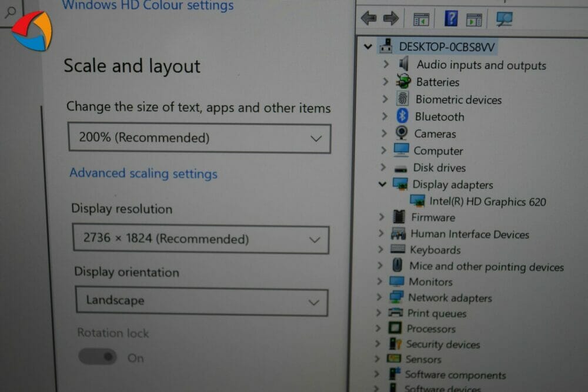Select the DESKTOP-0CBS8VV computer node
Screen dimensions: 588x392
(x=446, y=47)
